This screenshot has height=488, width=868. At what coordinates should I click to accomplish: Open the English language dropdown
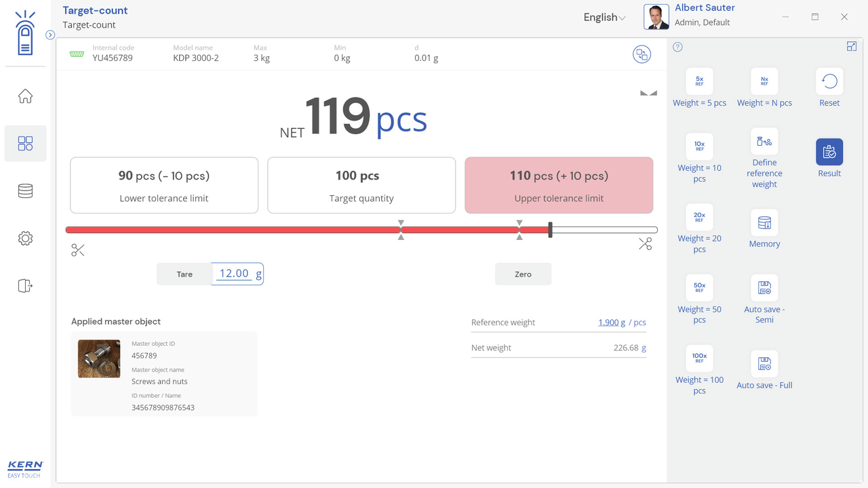click(x=604, y=18)
